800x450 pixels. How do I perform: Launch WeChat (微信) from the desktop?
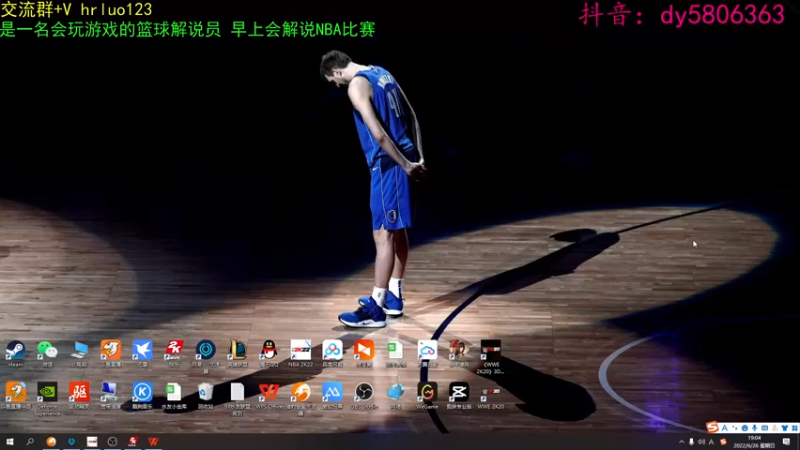[47, 353]
